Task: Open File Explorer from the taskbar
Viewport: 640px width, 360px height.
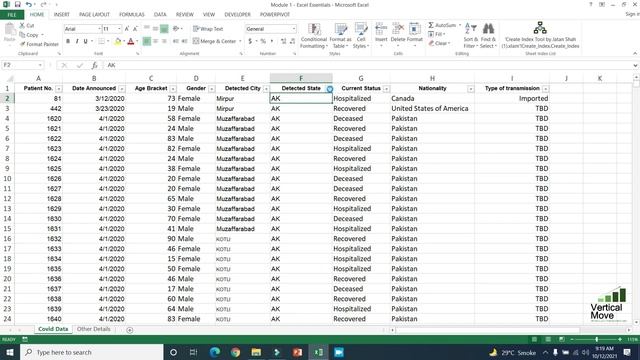Action: click(x=256, y=352)
